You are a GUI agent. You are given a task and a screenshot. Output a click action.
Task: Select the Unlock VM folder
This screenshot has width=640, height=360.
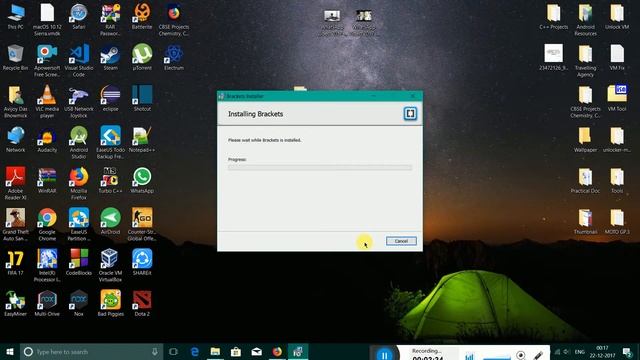(617, 17)
